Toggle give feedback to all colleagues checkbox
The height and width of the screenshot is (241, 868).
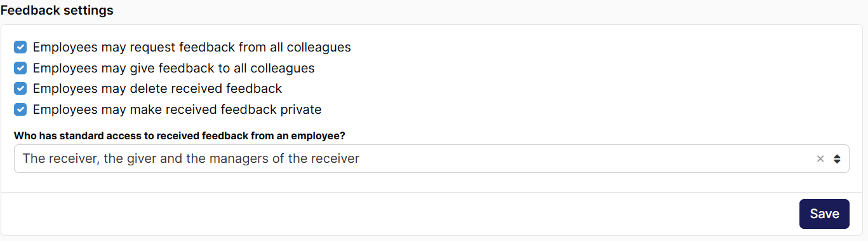tap(20, 68)
